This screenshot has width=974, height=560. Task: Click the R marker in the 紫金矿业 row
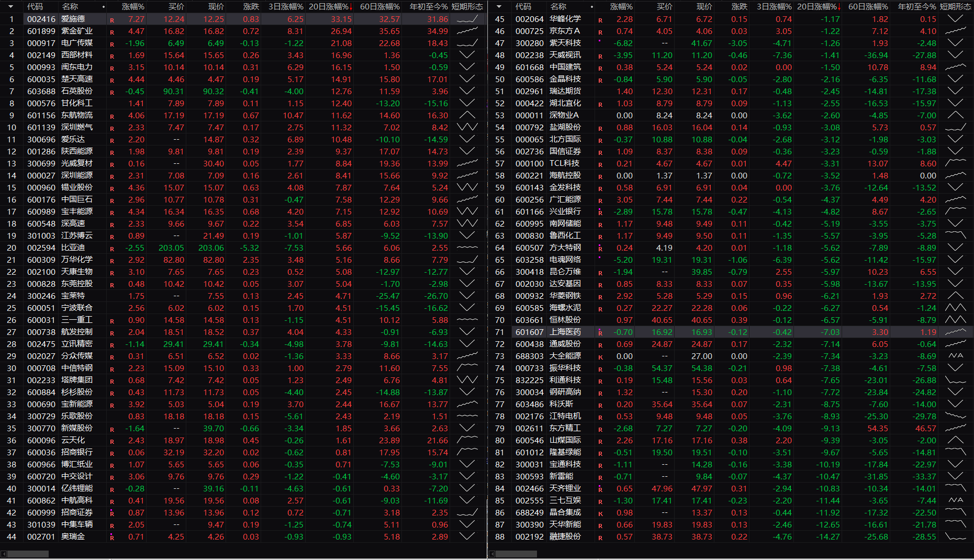pyautogui.click(x=112, y=32)
